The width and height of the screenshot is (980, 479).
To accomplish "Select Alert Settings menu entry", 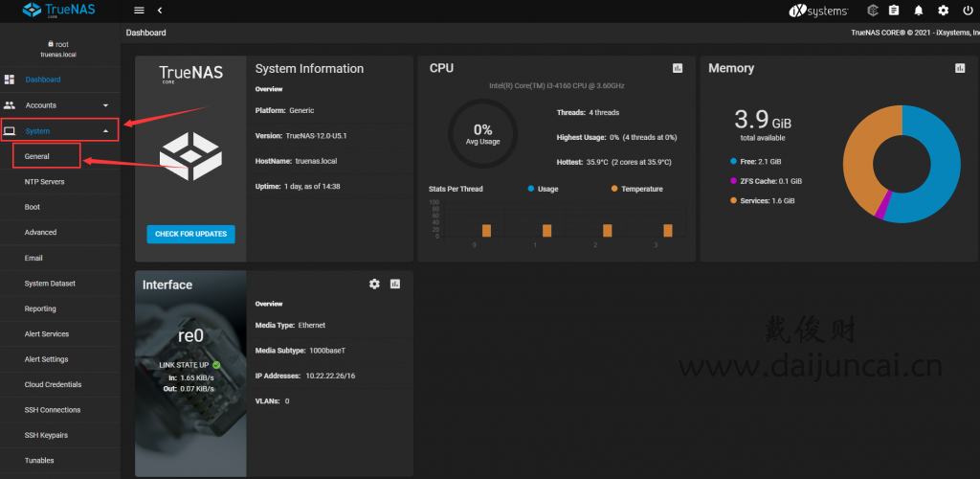I will [x=60, y=359].
